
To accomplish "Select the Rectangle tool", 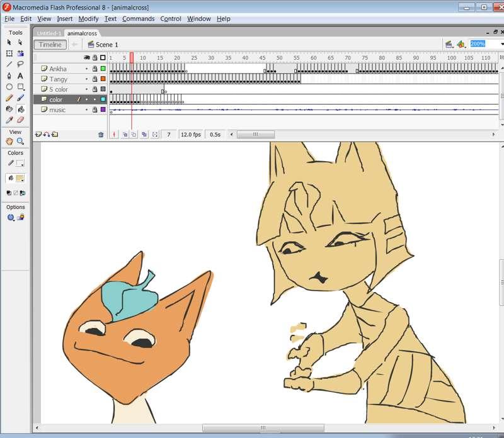I will 20,87.
